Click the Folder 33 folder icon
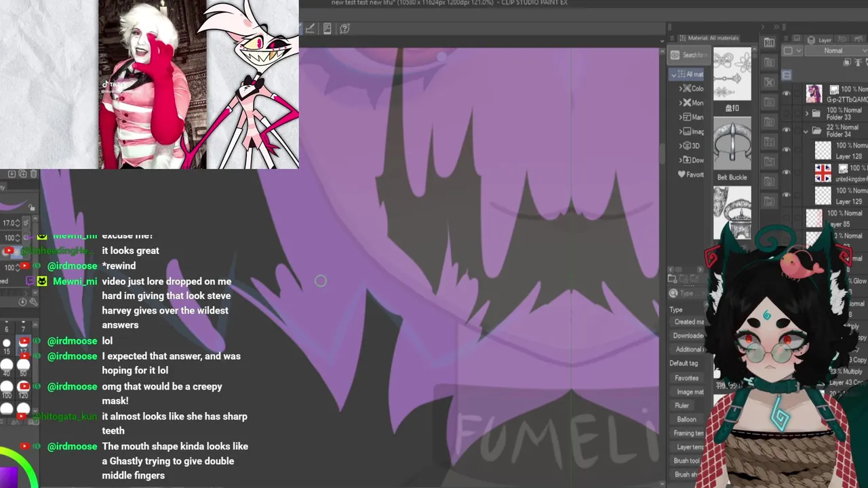This screenshot has height=488, width=868. [x=816, y=113]
